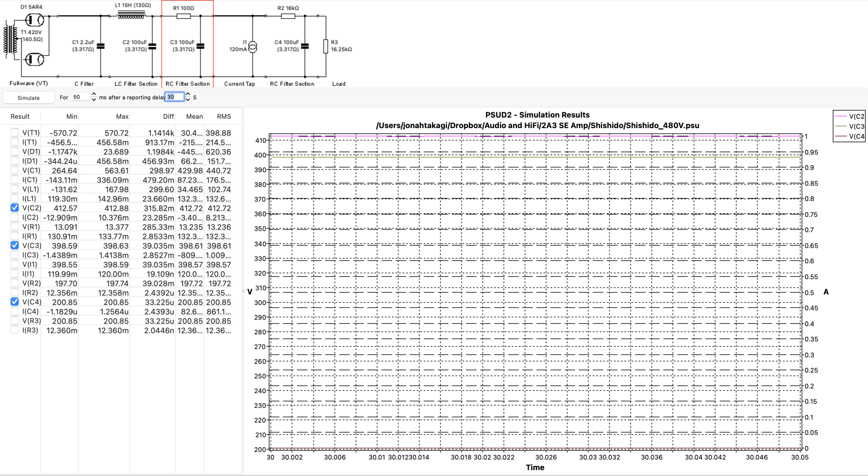Click the Mean column header
Viewport: 868px width, 476px height.
coord(195,116)
